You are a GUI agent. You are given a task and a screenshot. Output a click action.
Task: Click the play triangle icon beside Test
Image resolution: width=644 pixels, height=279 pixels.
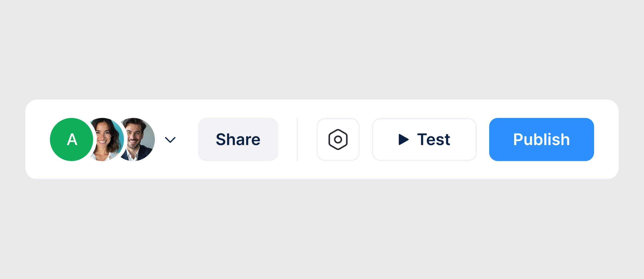click(404, 139)
